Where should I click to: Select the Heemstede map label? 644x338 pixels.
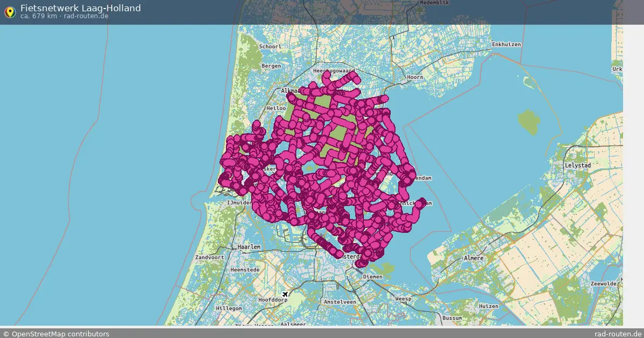(244, 269)
